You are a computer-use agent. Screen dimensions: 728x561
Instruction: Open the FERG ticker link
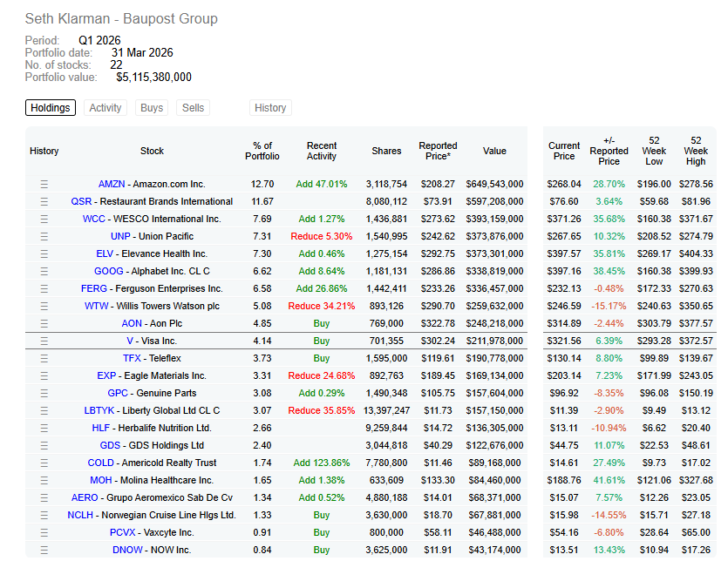94,288
